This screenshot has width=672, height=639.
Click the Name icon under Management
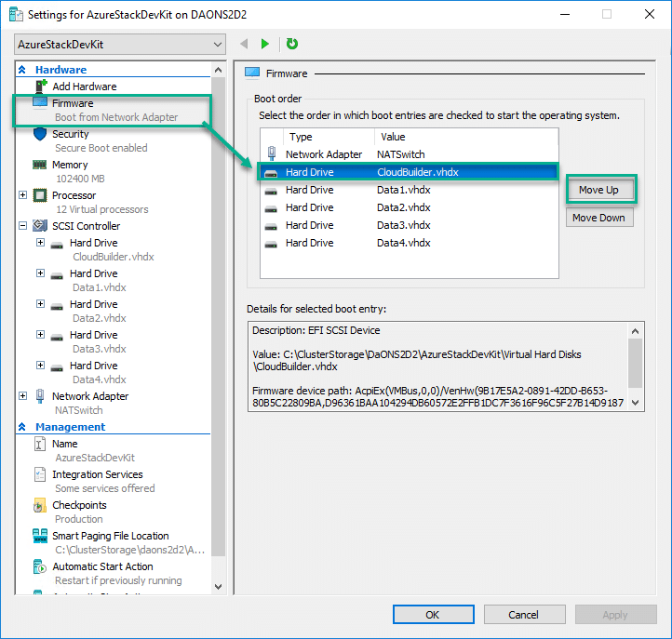coord(39,444)
